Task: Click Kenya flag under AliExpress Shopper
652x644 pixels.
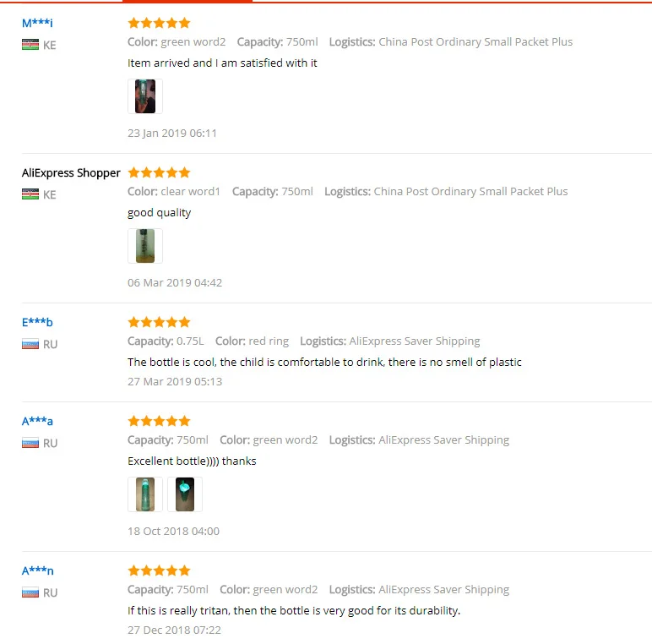Action: [x=30, y=194]
